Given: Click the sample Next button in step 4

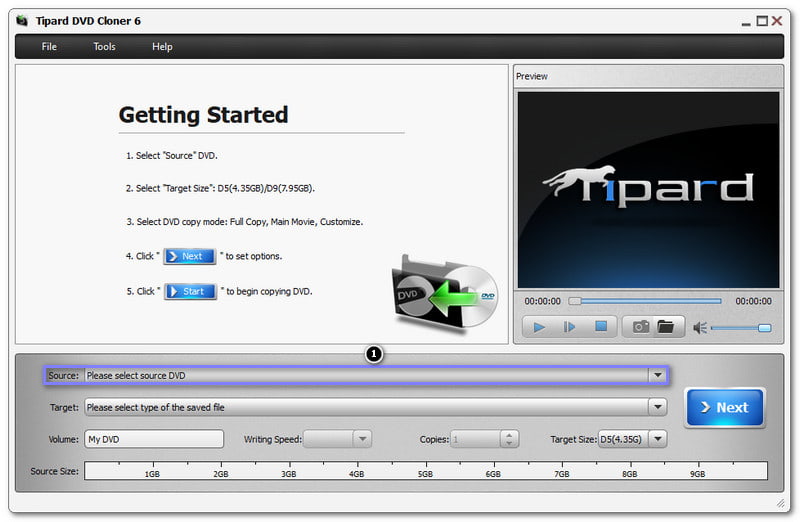Looking at the screenshot, I should [x=190, y=256].
